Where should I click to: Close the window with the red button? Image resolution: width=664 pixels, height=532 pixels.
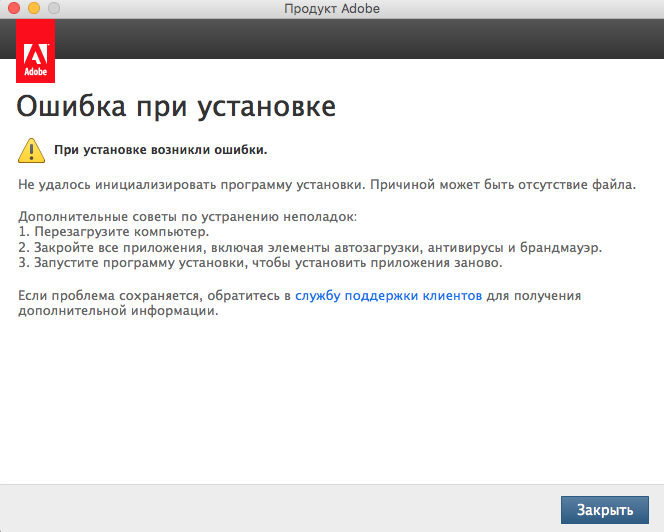pos(14,9)
